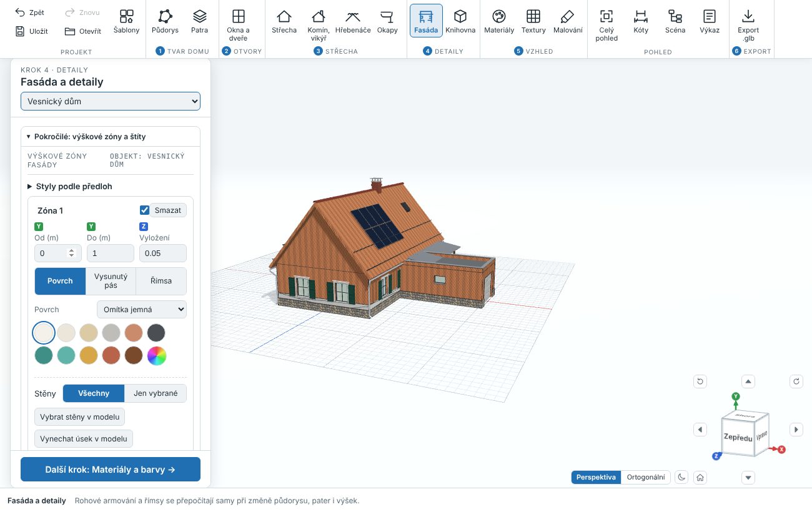This screenshot has width=812, height=512.
Task: Activate the Malování paint tool
Action: click(568, 21)
